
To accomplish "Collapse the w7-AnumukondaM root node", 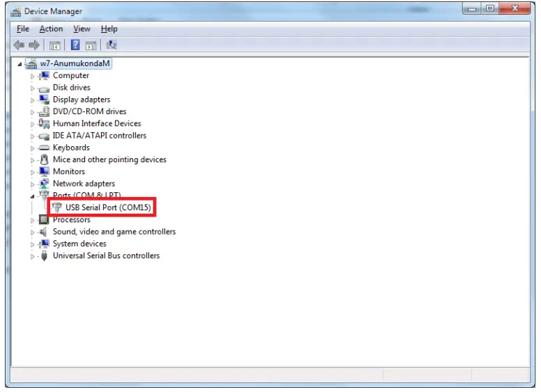I will point(19,64).
